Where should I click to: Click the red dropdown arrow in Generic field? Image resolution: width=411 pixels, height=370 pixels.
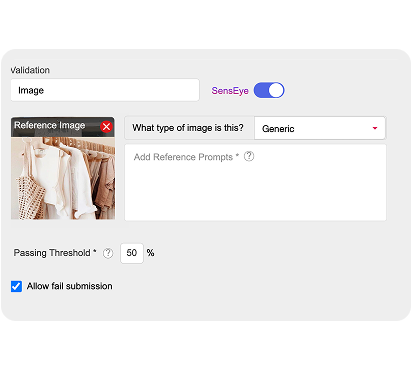pos(375,128)
